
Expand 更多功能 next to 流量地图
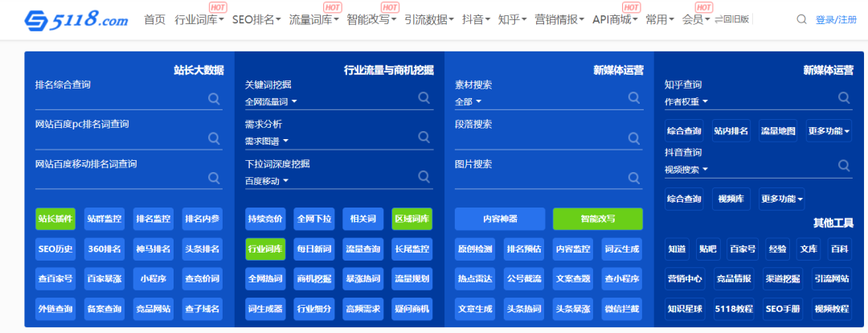829,131
